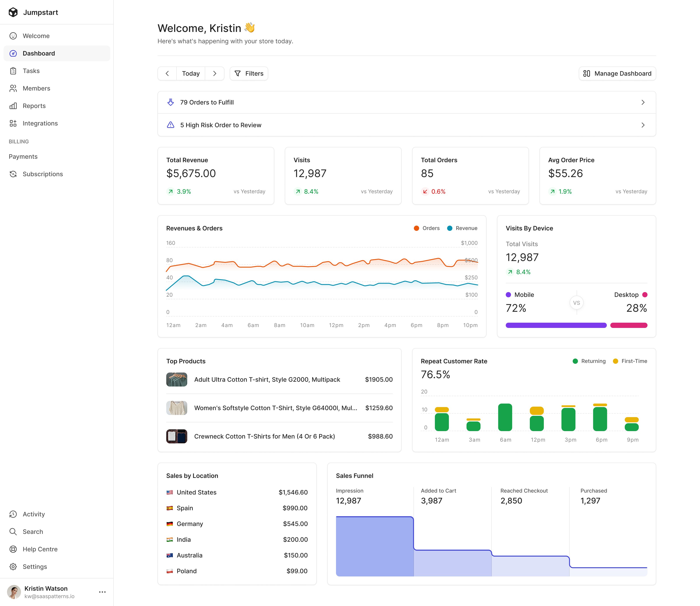This screenshot has width=700, height=606.
Task: Open the Filters button
Action: (x=249, y=74)
